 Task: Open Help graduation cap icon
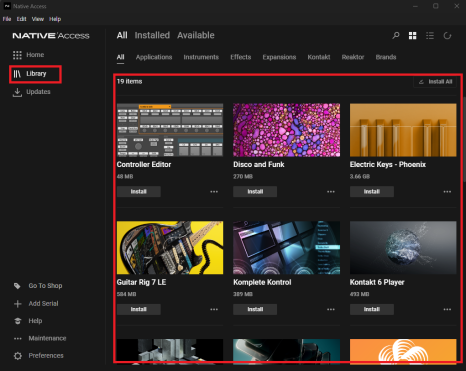[18, 321]
